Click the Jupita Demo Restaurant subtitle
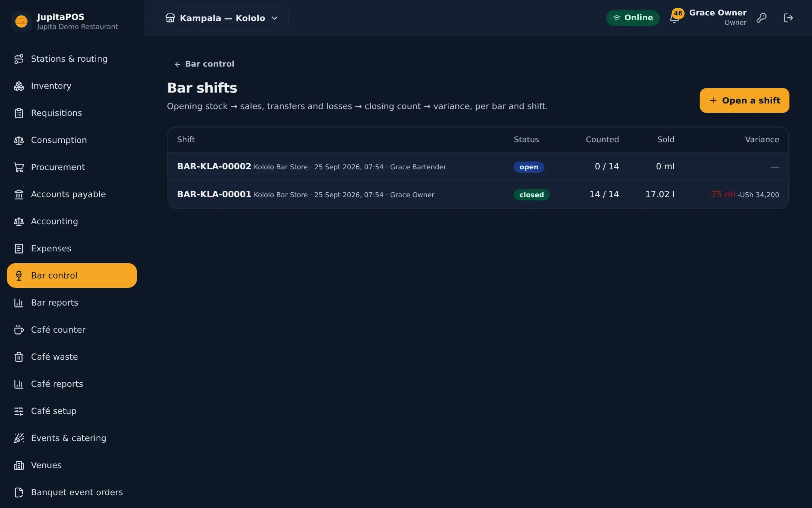 77,27
